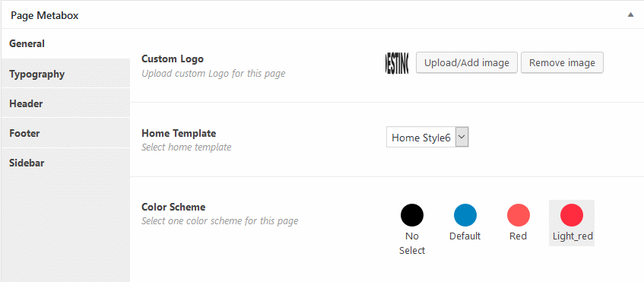
Task: Select the Light_red color scheme circle
Action: [x=572, y=215]
